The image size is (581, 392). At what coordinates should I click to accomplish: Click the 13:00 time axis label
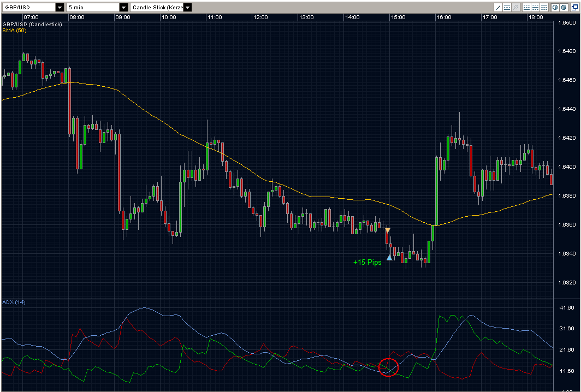[x=306, y=17]
